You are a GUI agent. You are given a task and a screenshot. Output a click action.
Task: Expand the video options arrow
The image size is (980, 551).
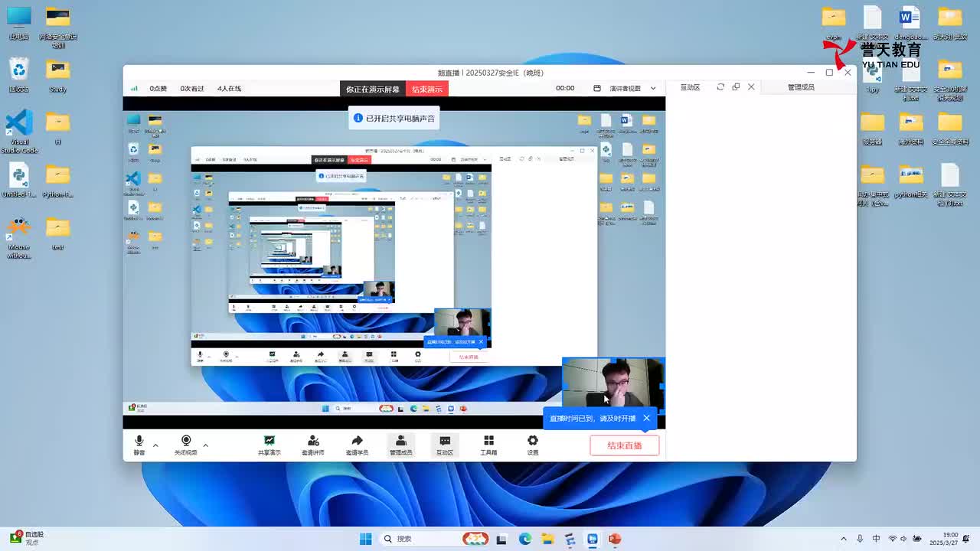coord(205,445)
